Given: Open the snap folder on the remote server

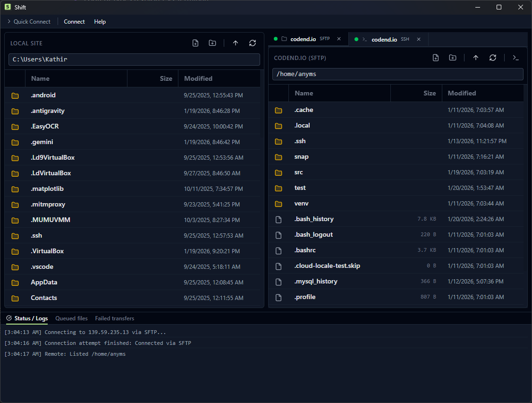Looking at the screenshot, I should coord(302,156).
